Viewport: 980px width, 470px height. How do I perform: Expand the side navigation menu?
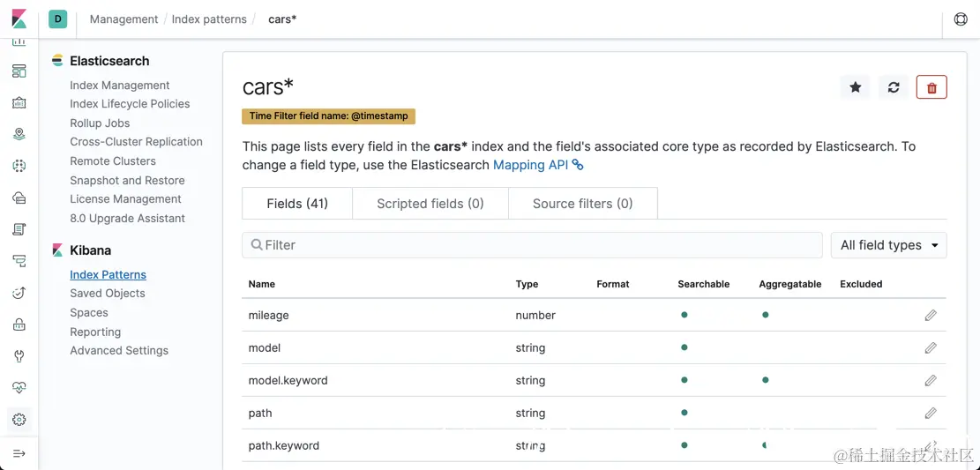point(19,453)
